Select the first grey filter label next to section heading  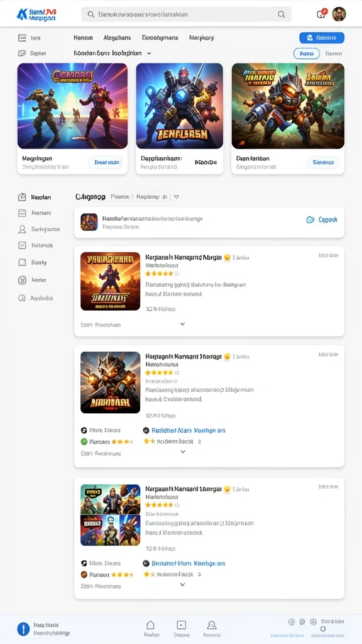pyautogui.click(x=120, y=197)
